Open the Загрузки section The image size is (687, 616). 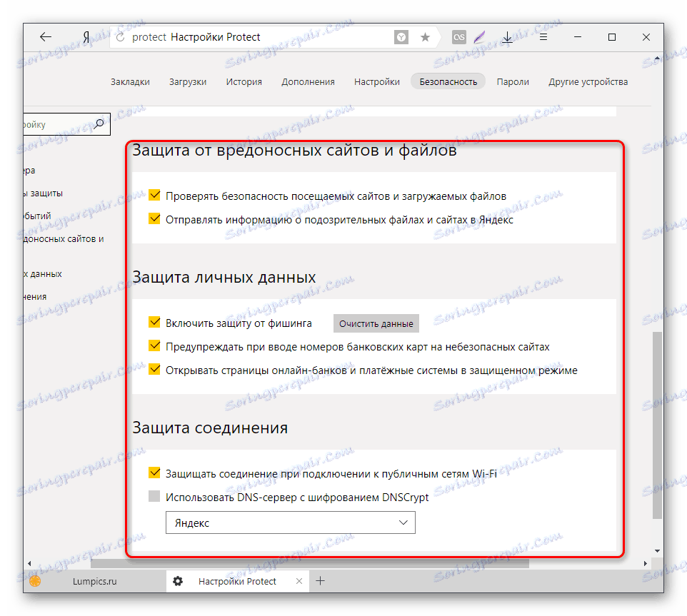click(188, 82)
